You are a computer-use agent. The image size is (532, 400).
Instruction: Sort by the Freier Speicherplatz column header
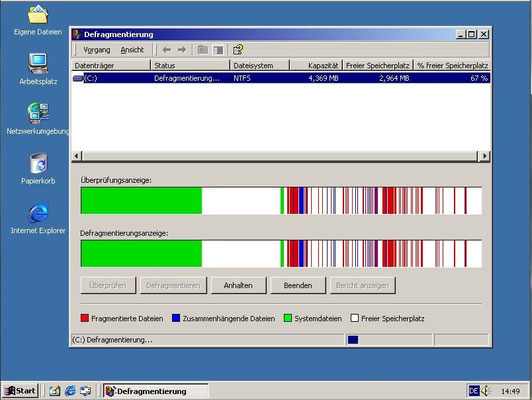click(x=378, y=65)
